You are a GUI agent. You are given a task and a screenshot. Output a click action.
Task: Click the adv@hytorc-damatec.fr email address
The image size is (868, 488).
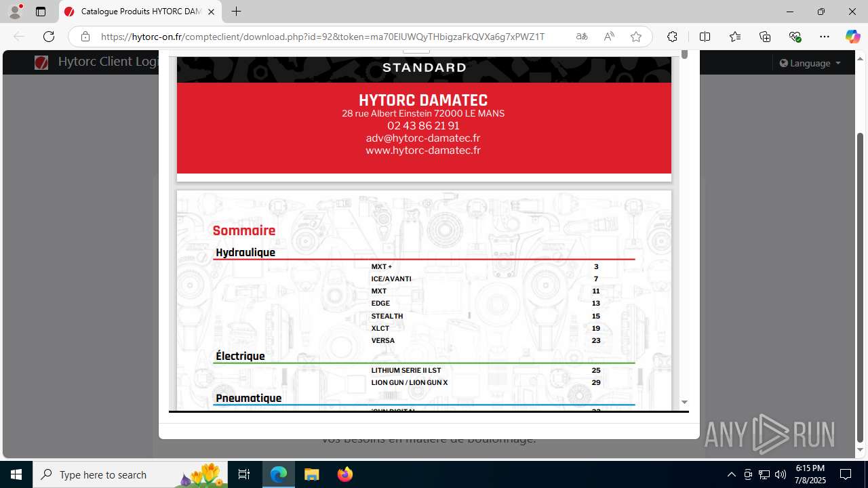click(423, 138)
